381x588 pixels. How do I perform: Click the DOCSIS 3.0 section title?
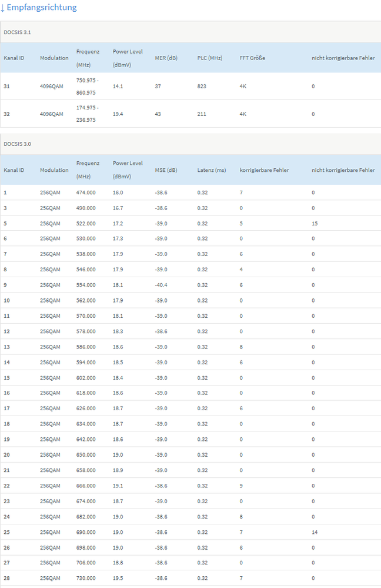(x=17, y=144)
